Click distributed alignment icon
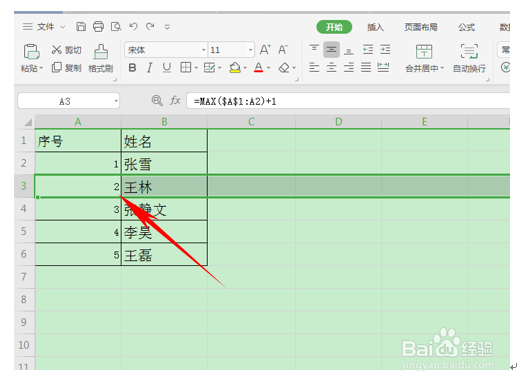This screenshot has height=384, width=524. (383, 68)
